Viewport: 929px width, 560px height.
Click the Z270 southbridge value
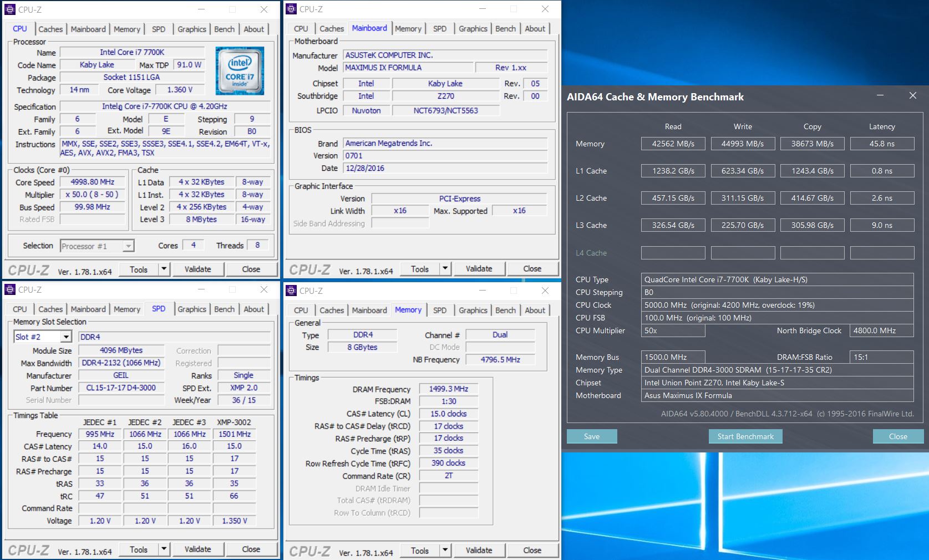point(445,96)
